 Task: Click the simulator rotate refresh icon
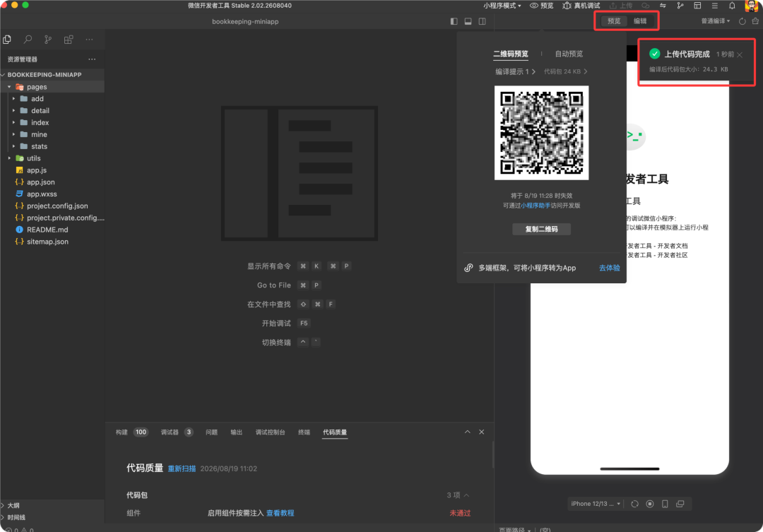tap(634, 504)
